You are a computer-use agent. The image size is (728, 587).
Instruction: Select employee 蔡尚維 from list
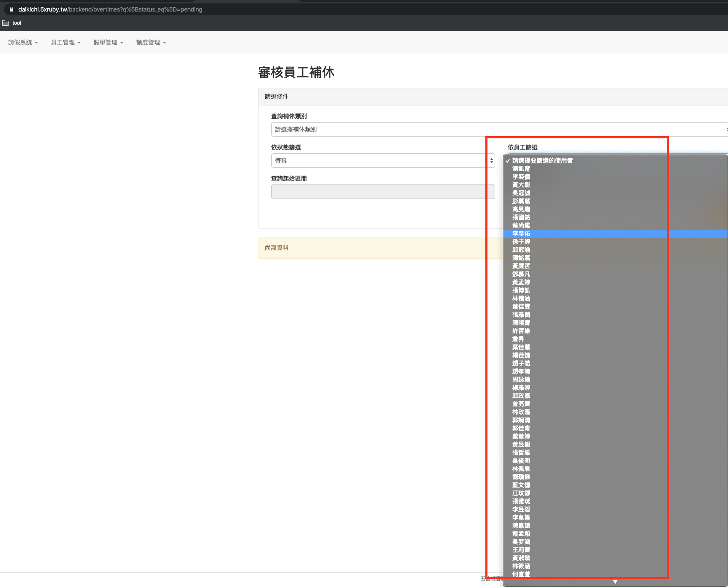click(x=615, y=225)
